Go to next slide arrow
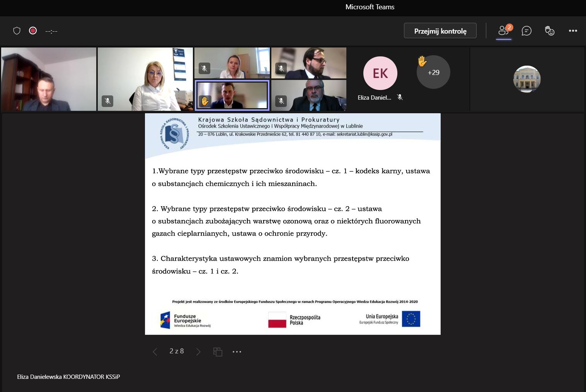 click(x=198, y=351)
